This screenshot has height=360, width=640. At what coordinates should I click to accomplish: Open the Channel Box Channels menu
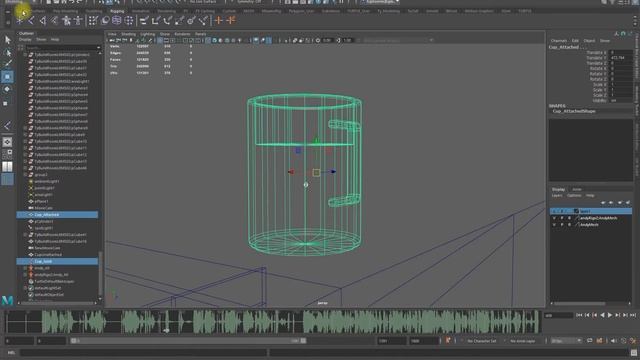(559, 41)
